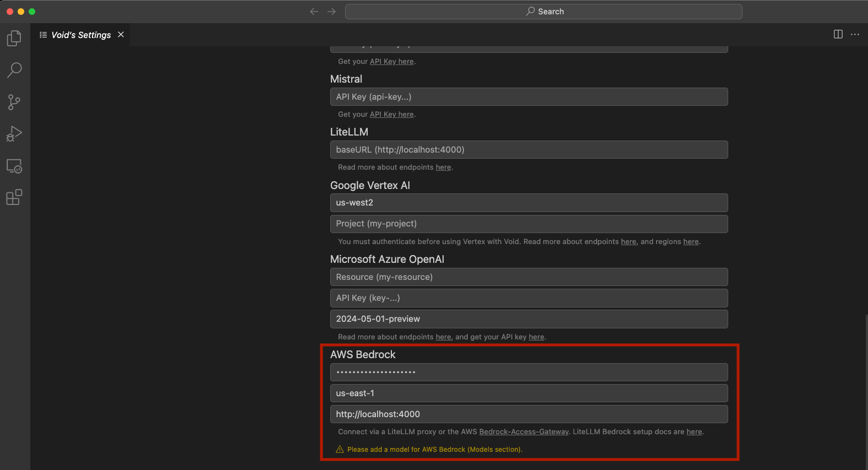Click the LiteLLM heading
The height and width of the screenshot is (470, 868).
point(349,132)
